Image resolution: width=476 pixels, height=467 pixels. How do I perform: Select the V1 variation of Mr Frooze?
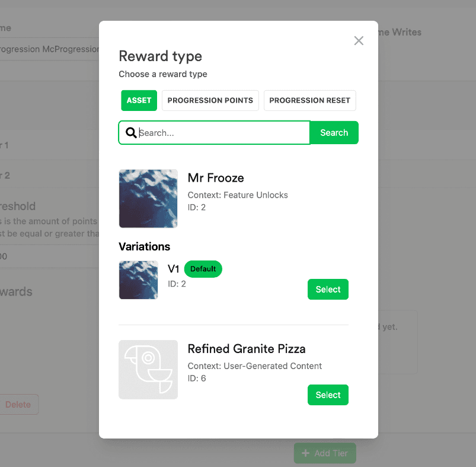[x=328, y=289]
